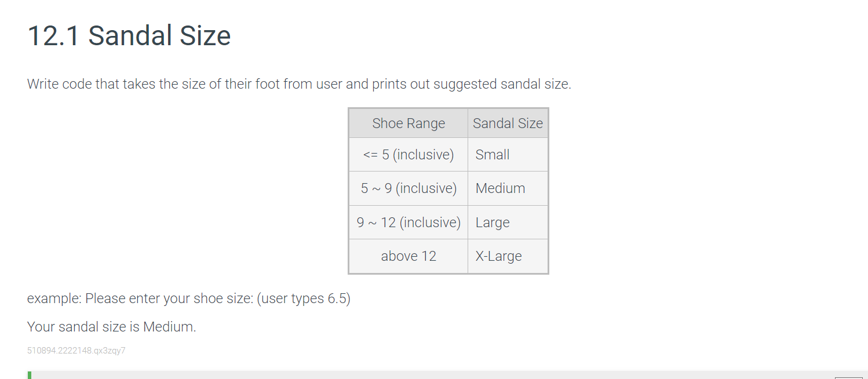Image resolution: width=868 pixels, height=379 pixels.
Task: Select the "above 12" table cell
Action: pyautogui.click(x=409, y=256)
